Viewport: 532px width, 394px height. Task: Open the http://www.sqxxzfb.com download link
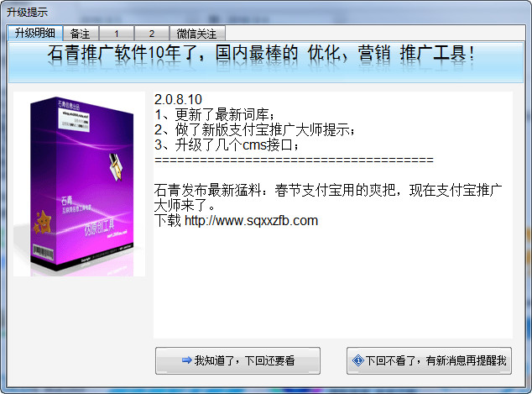click(x=251, y=221)
